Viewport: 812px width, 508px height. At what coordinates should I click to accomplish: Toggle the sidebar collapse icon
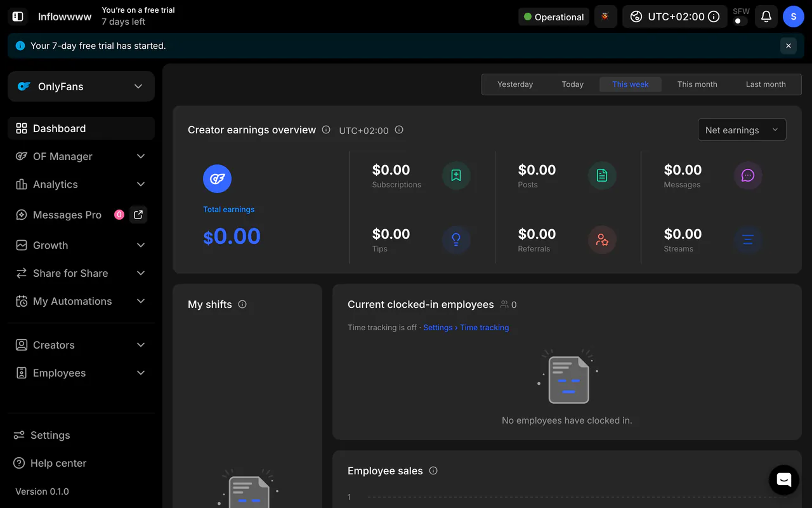[18, 17]
